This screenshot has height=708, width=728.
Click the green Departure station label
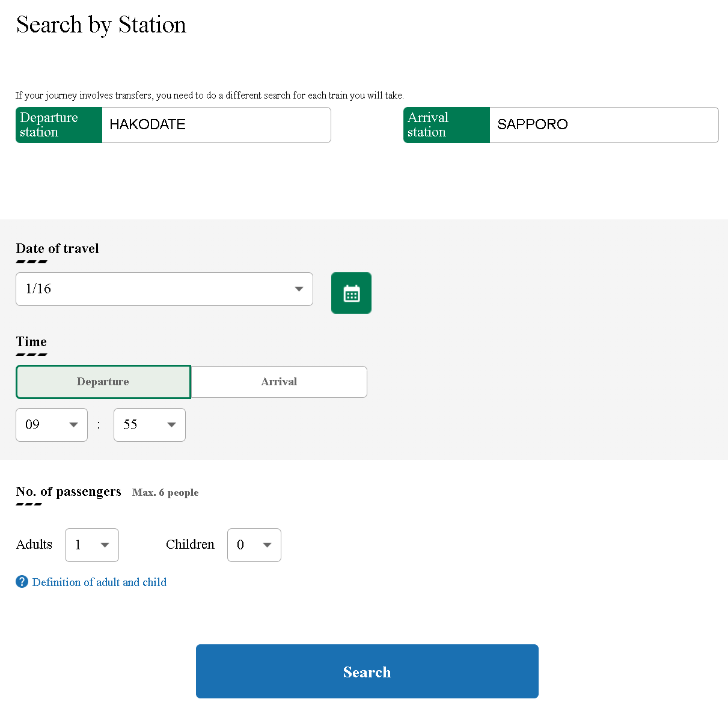[59, 125]
